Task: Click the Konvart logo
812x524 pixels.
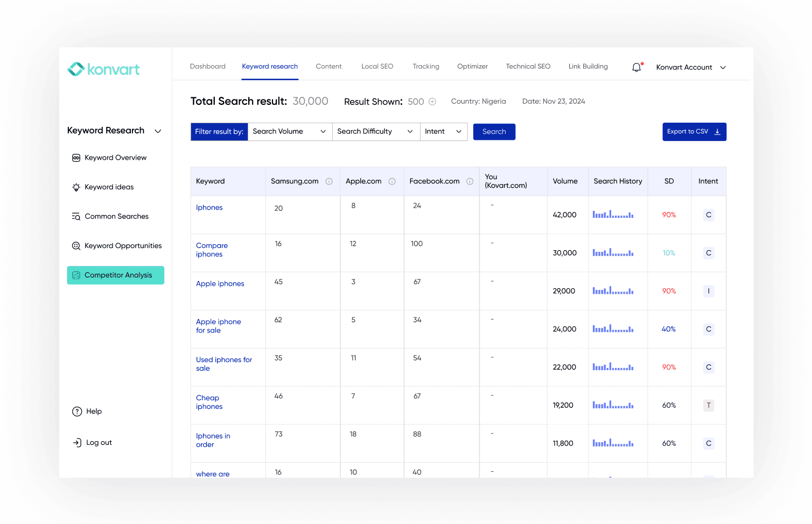Action: tap(103, 69)
